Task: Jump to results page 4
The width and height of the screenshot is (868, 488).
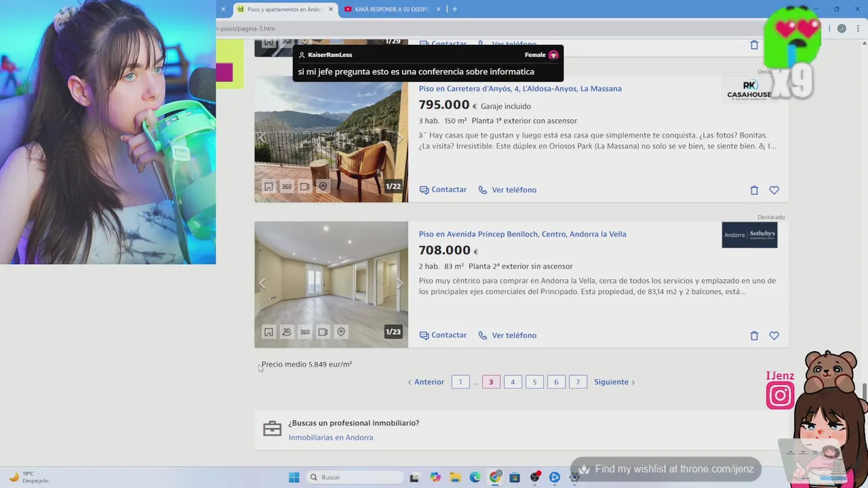Action: [513, 382]
